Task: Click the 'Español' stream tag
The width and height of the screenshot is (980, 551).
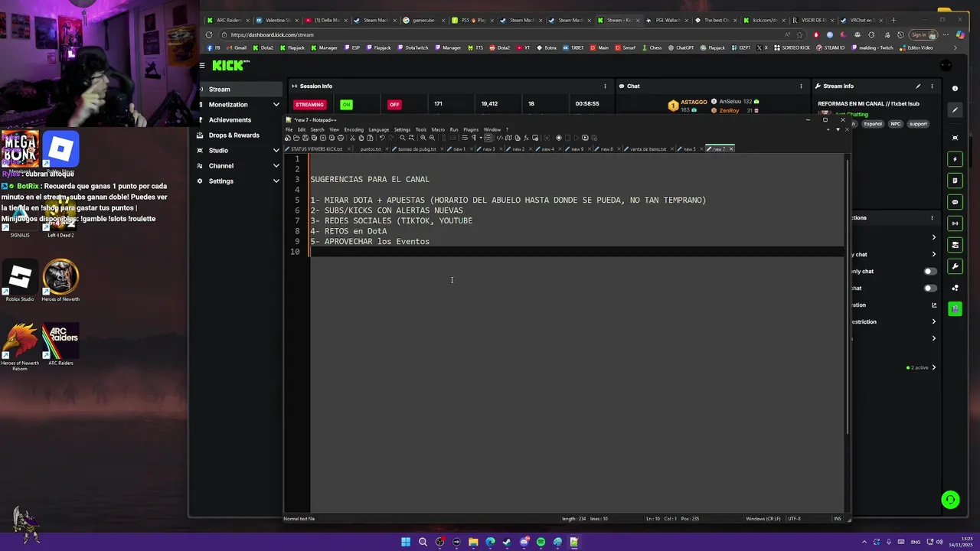Action: [x=873, y=124]
